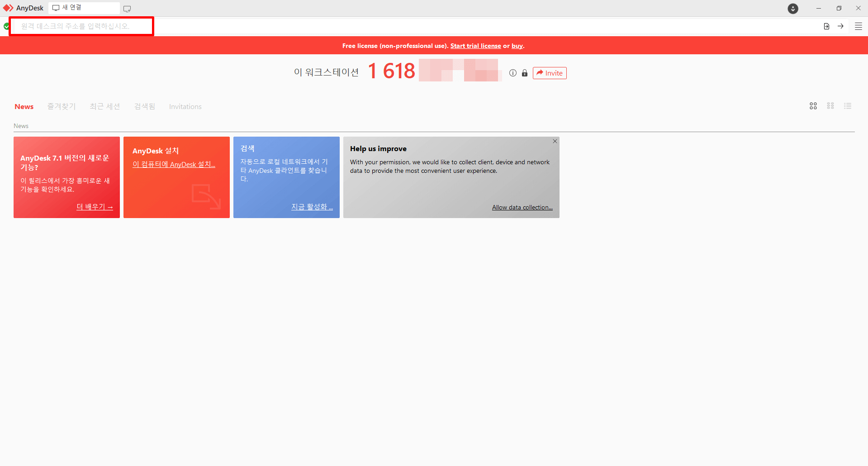Open the file transfer browse icon
868x466 pixels.
pyautogui.click(x=826, y=26)
